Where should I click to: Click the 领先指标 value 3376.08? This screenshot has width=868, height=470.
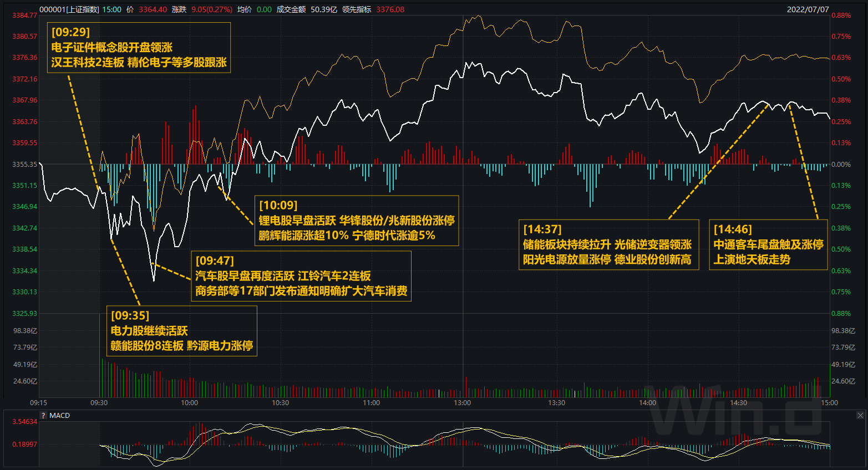390,9
